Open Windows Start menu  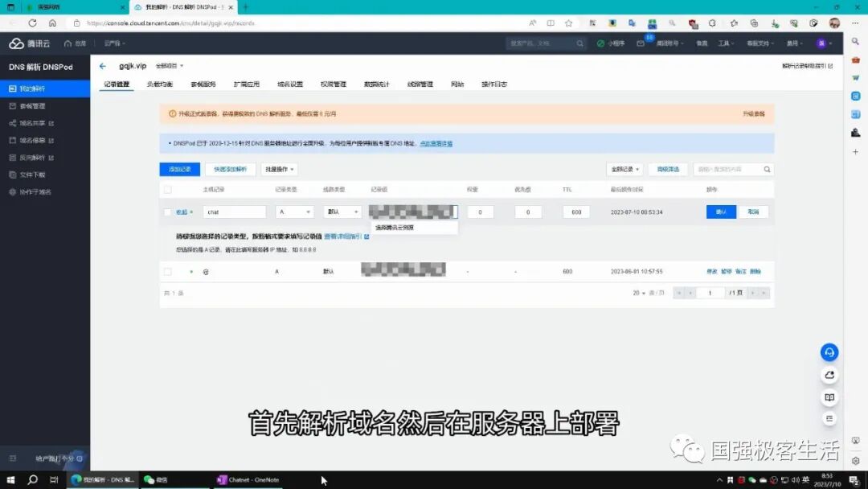pos(10,479)
